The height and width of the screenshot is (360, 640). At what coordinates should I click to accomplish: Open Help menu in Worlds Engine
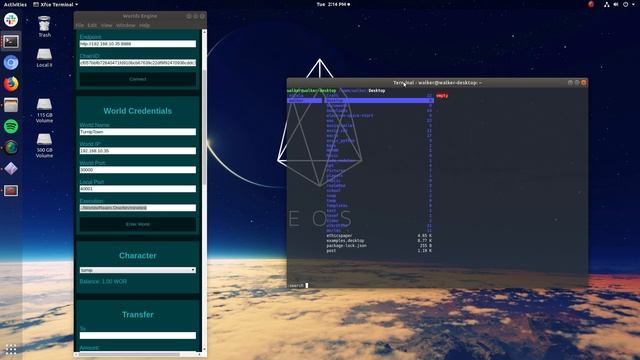144,25
